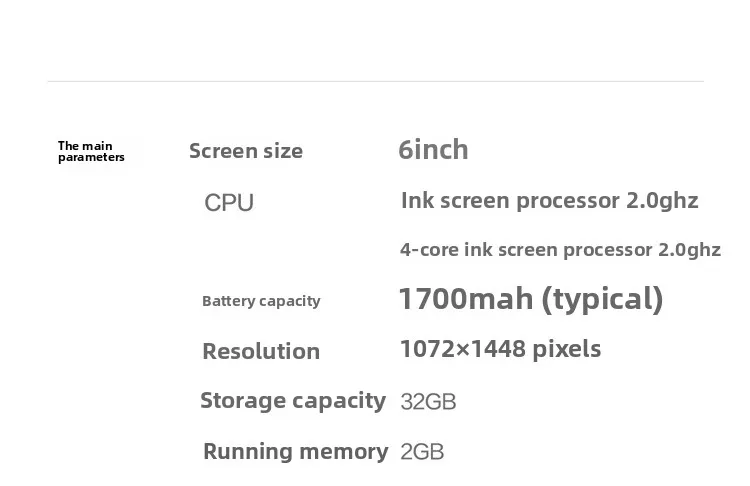Image resolution: width=750 pixels, height=486 pixels.
Task: Click the "1072×1448" resolution numbers
Action: [462, 349]
